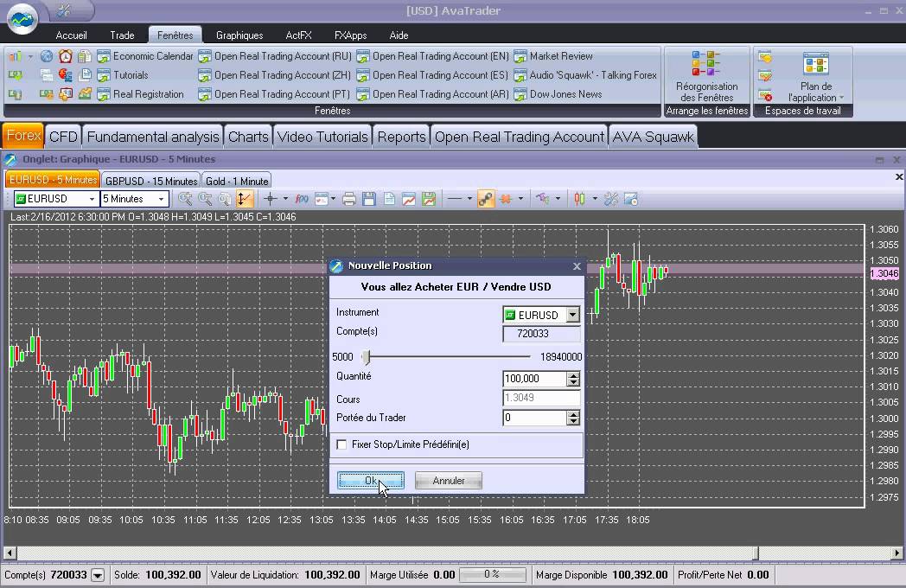This screenshot has height=588, width=906.
Task: Expand the EURUSD symbol dropdown on chart toolbar
Action: pos(92,199)
